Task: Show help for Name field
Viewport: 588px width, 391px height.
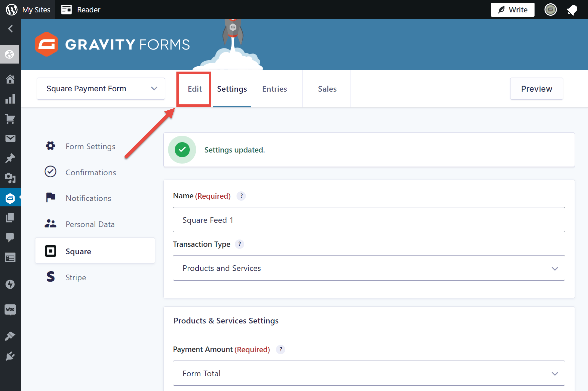Action: pos(241,196)
